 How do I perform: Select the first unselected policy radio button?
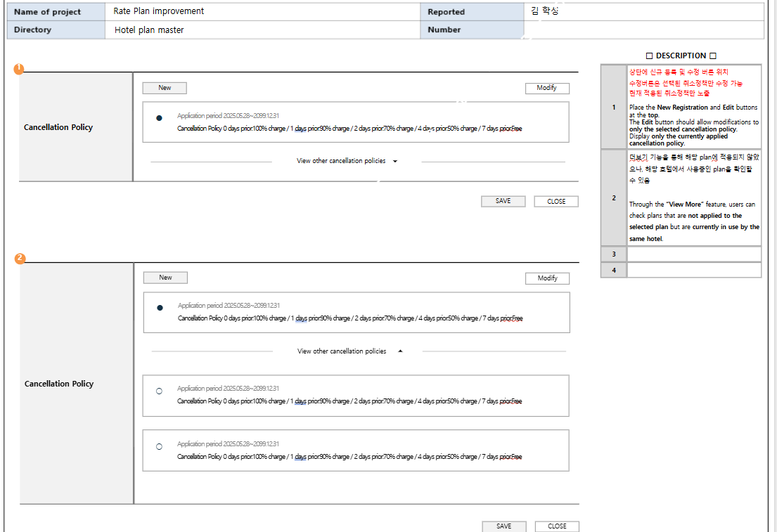click(x=159, y=391)
